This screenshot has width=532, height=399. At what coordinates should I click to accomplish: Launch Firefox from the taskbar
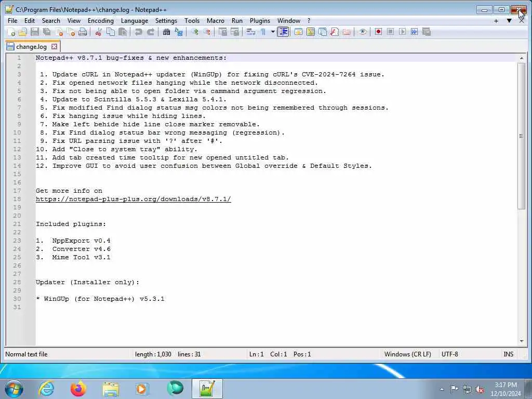pos(78,389)
